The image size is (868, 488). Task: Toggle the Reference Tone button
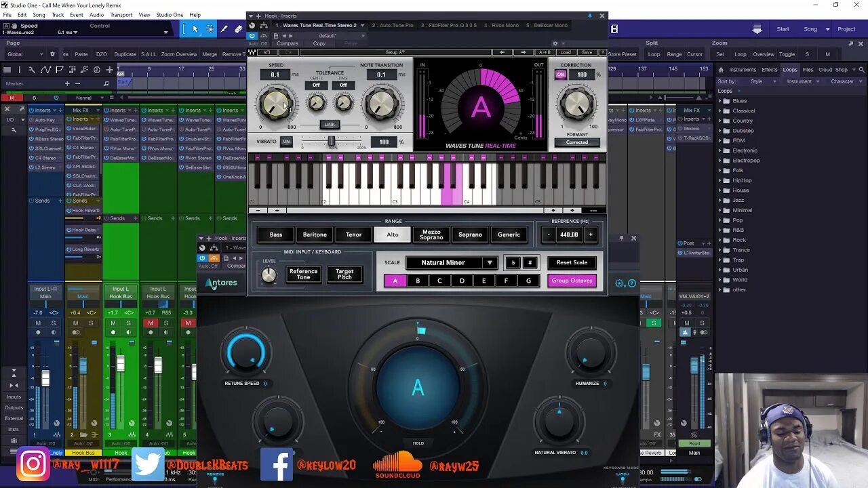303,274
